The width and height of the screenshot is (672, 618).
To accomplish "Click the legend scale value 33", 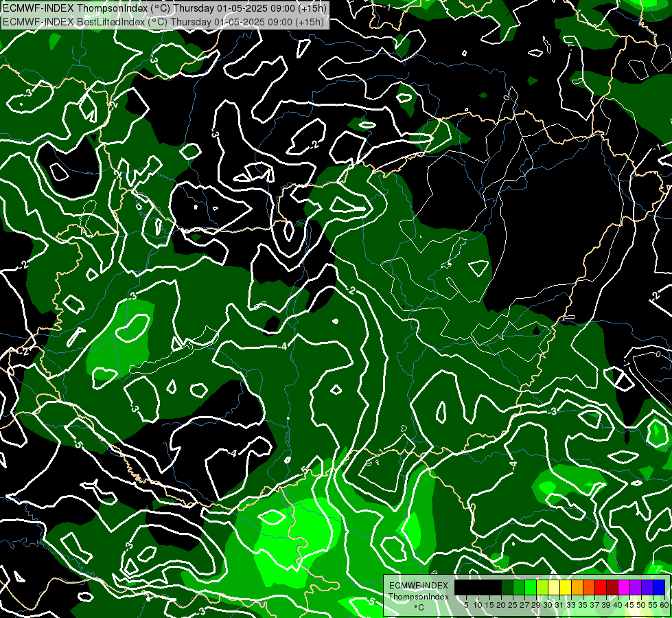I will (x=571, y=605).
